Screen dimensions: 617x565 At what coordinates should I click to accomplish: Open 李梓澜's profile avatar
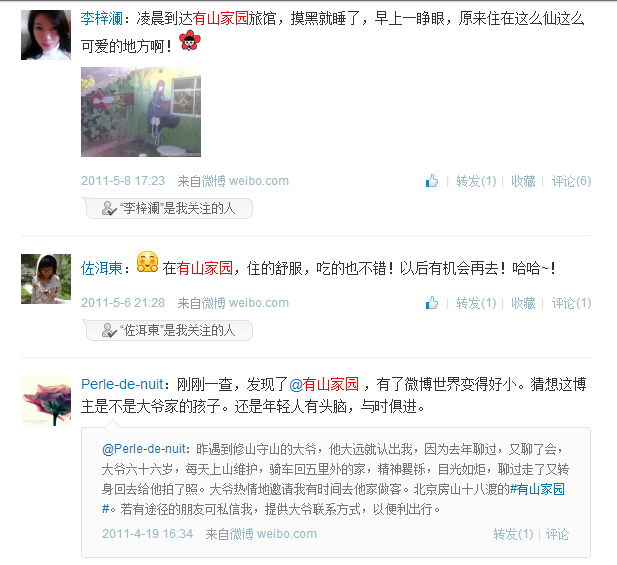(x=46, y=35)
